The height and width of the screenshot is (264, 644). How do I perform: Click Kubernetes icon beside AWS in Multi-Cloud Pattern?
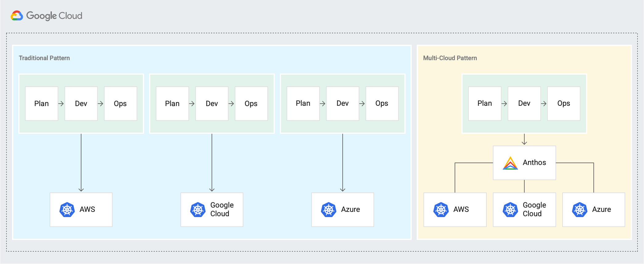441,210
